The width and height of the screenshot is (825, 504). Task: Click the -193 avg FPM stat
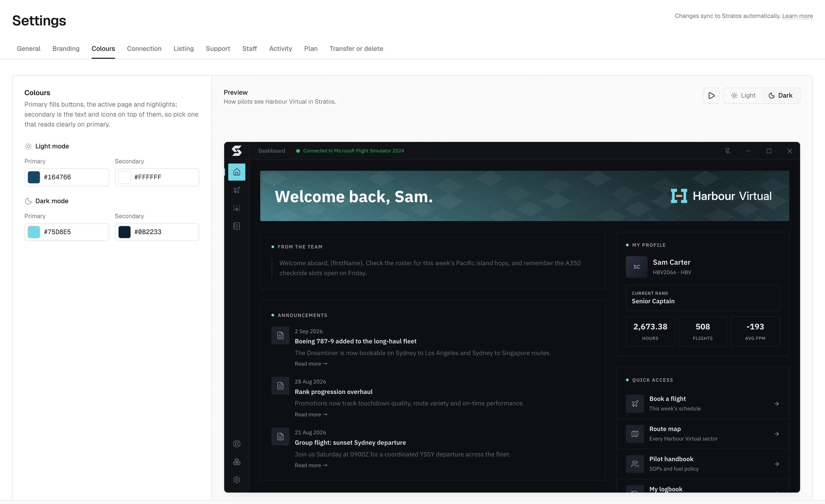point(755,331)
